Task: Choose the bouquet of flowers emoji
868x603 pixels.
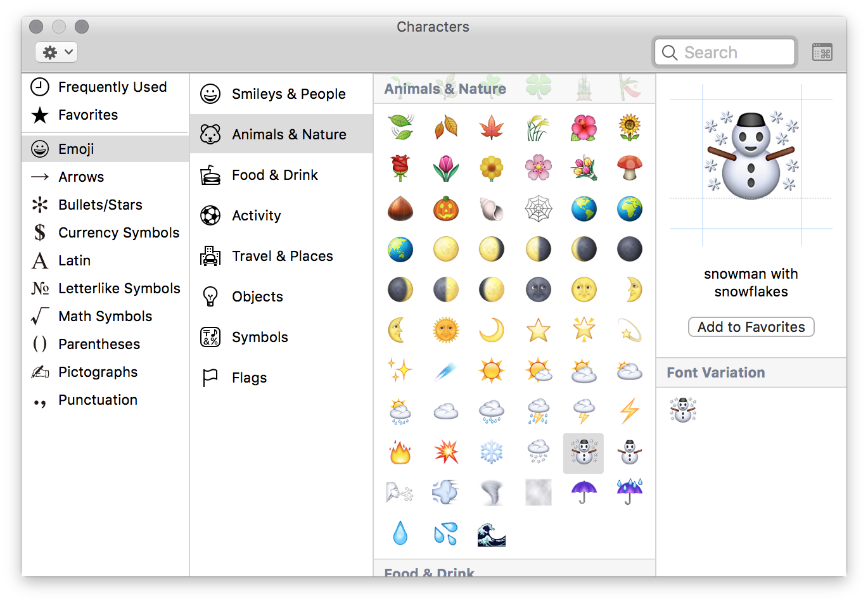Action: point(584,168)
